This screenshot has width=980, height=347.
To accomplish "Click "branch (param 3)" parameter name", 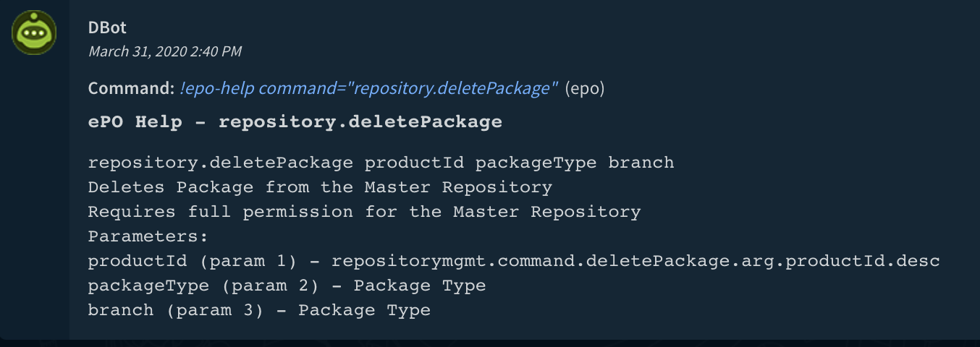I will 176,310.
